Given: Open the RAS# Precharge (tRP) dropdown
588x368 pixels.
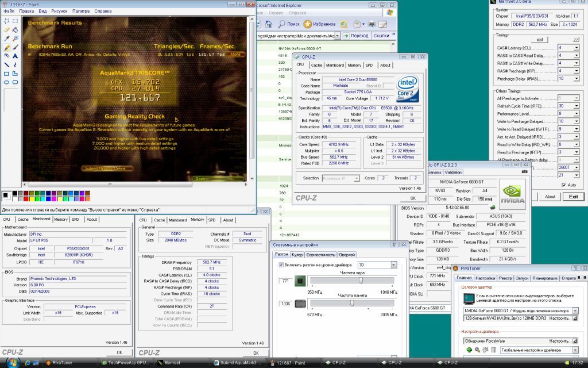Looking at the screenshot, I should point(576,71).
